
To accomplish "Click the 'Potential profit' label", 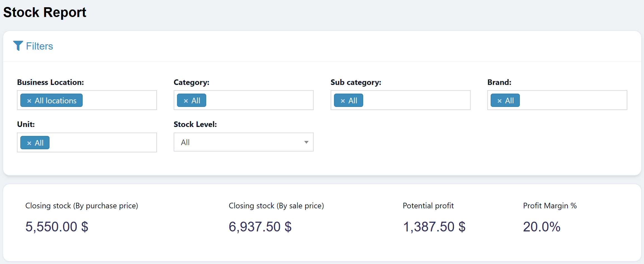I will (428, 206).
